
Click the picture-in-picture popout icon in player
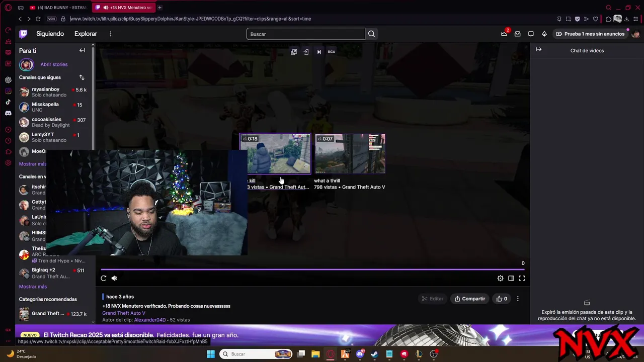[294, 52]
